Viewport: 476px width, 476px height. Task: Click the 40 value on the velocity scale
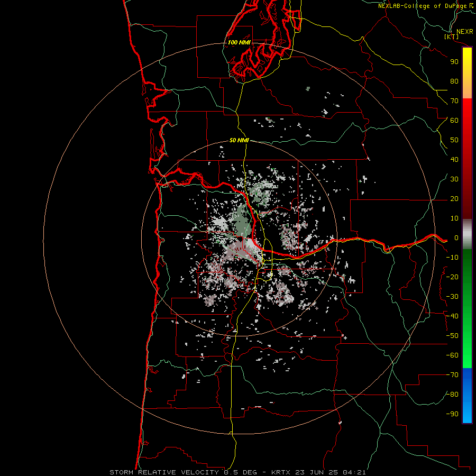pos(454,159)
